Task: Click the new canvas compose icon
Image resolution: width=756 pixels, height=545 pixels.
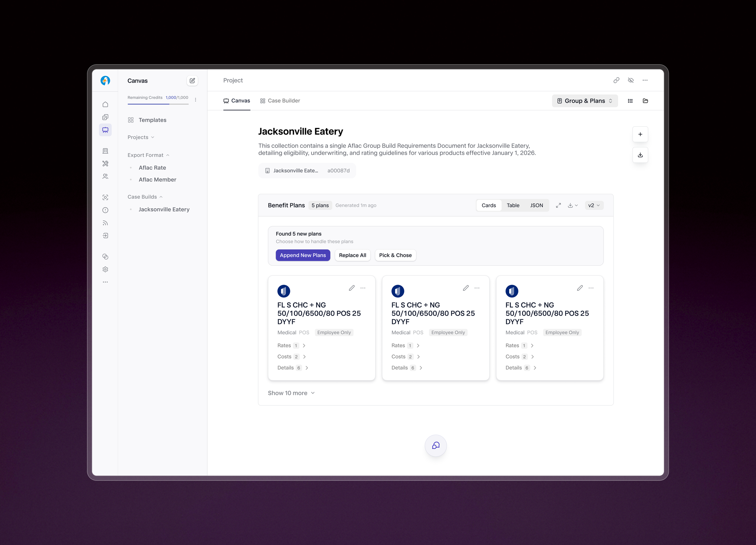Action: tap(192, 81)
